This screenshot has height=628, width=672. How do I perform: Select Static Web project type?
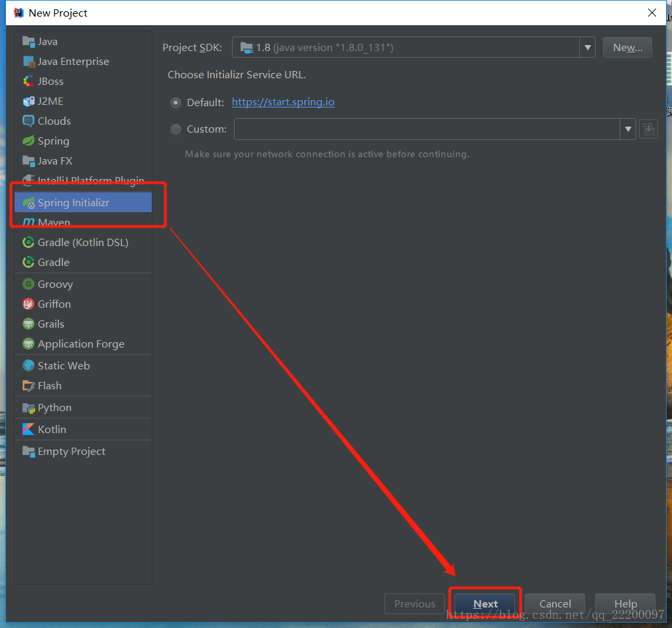tap(83, 365)
